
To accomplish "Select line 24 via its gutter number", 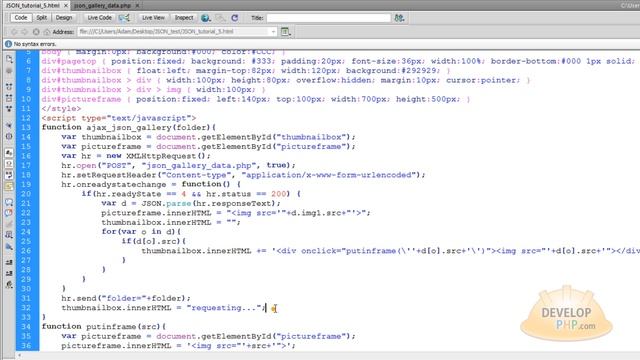I will coord(26,232).
